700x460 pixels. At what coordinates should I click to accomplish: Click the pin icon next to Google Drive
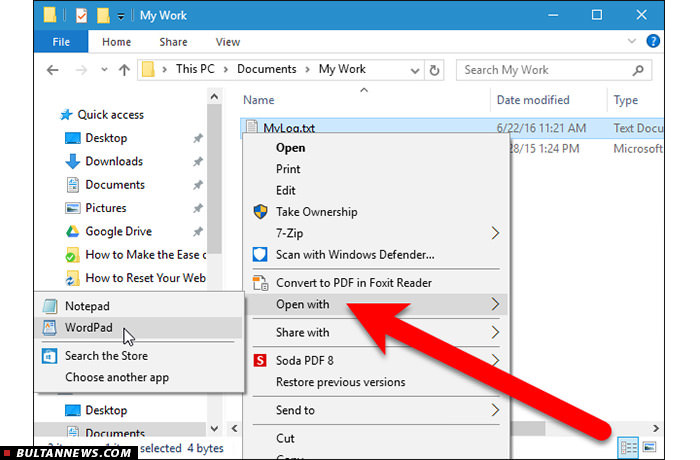tap(198, 231)
